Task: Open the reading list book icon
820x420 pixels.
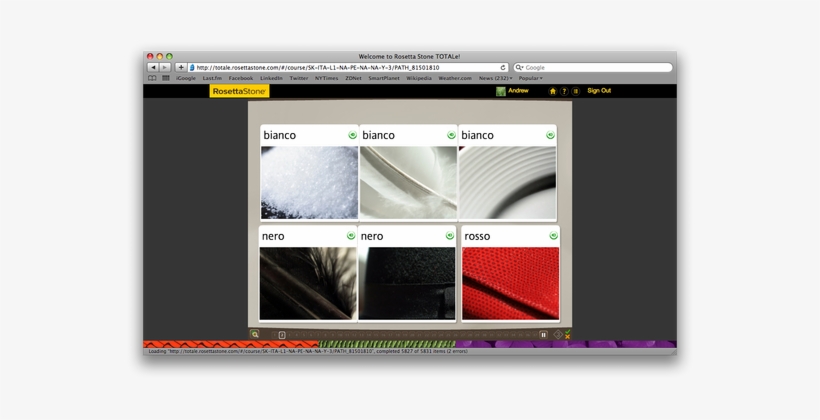Action: coord(152,78)
